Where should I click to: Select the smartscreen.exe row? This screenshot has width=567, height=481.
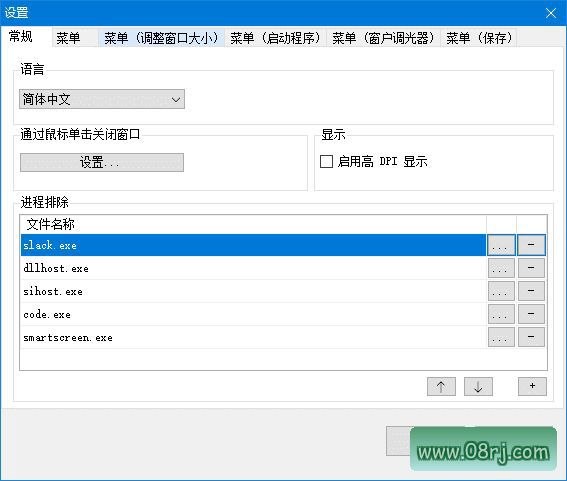coord(253,337)
